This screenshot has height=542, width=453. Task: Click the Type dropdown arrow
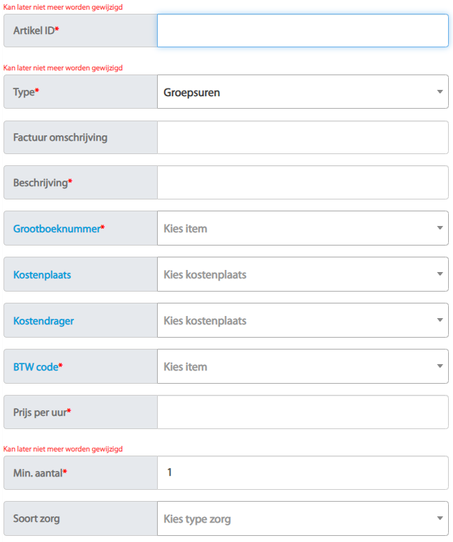coord(440,92)
